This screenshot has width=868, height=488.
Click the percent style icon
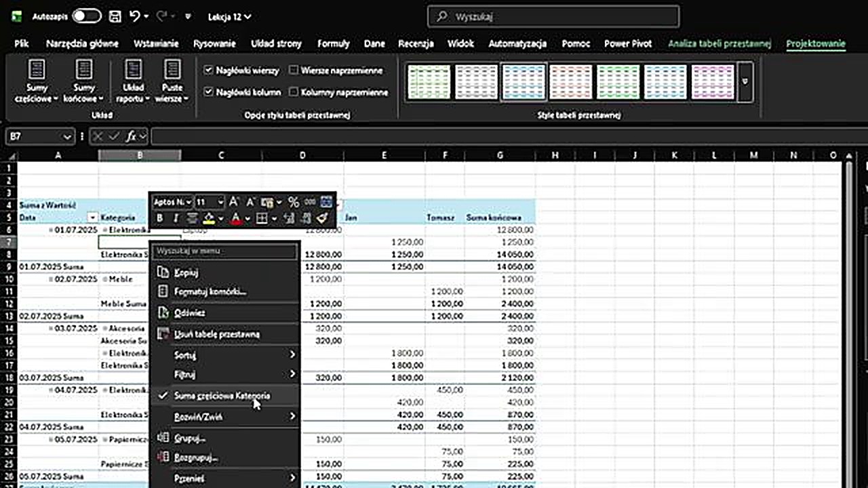293,202
